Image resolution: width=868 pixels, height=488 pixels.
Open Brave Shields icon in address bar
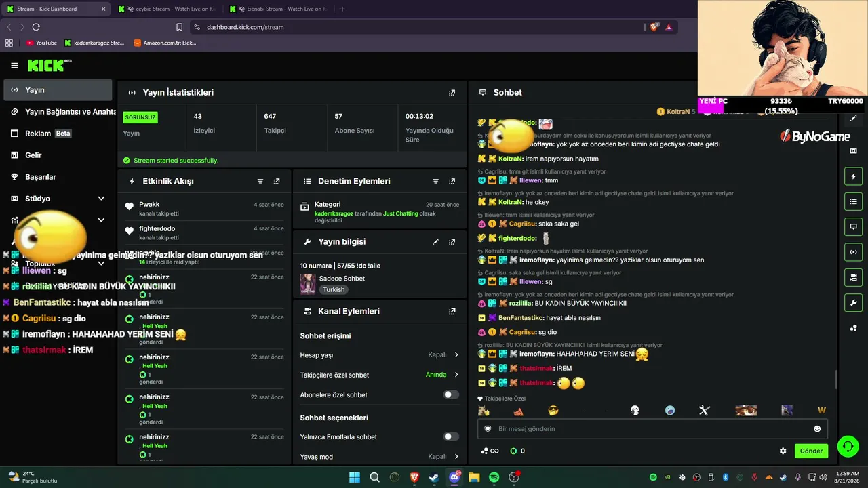pyautogui.click(x=654, y=27)
